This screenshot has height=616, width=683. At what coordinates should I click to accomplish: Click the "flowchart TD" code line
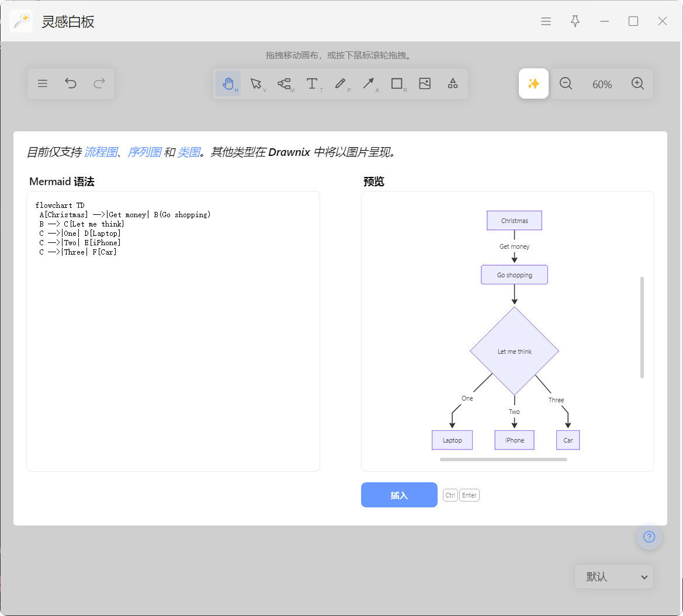click(x=60, y=205)
